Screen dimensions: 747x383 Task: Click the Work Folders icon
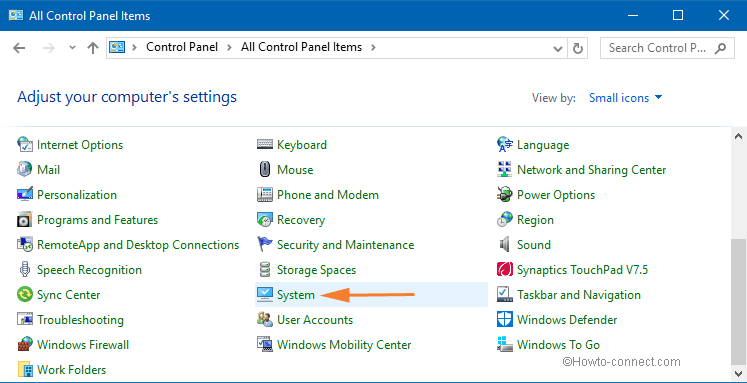[24, 370]
